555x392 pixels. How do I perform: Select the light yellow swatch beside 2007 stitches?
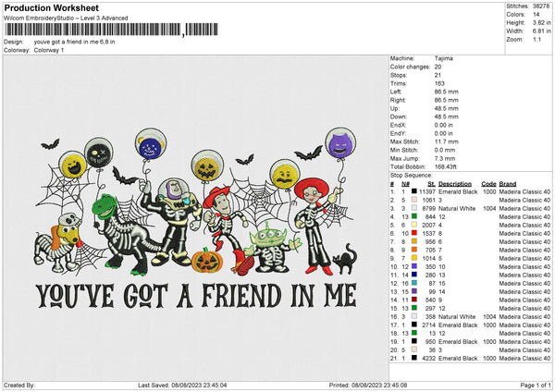click(413, 225)
